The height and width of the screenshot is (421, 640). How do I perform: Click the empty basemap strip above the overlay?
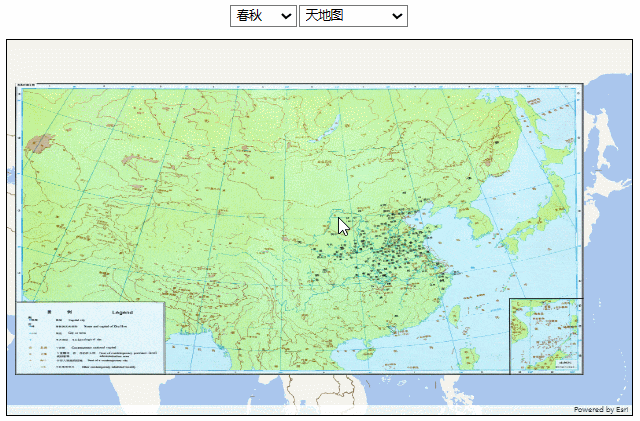[300, 62]
